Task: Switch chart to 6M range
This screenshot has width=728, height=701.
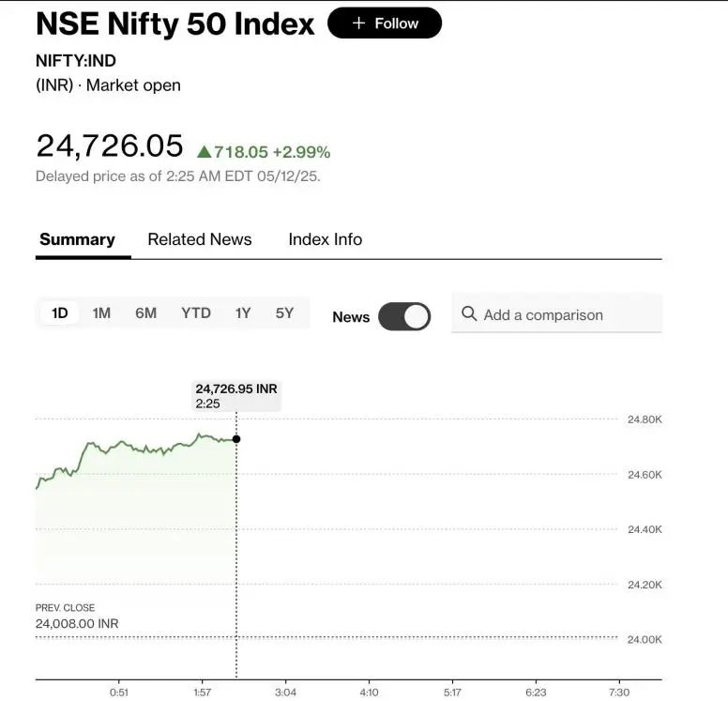Action: tap(145, 313)
